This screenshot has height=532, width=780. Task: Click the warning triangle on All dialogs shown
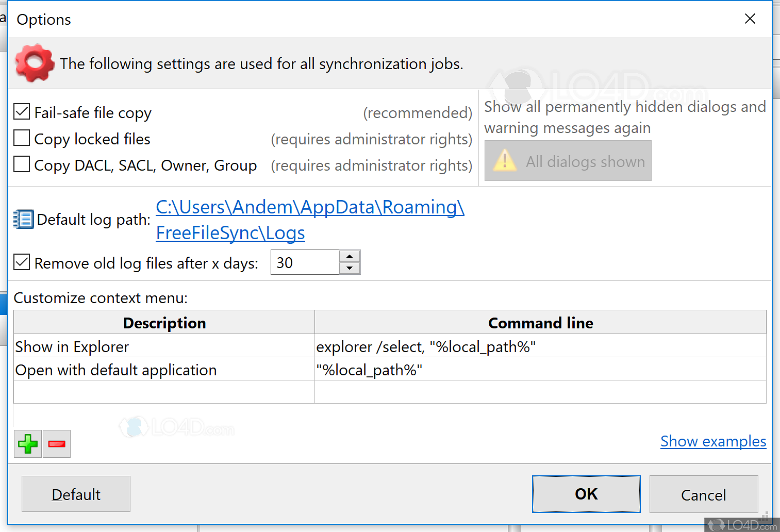[x=504, y=160]
